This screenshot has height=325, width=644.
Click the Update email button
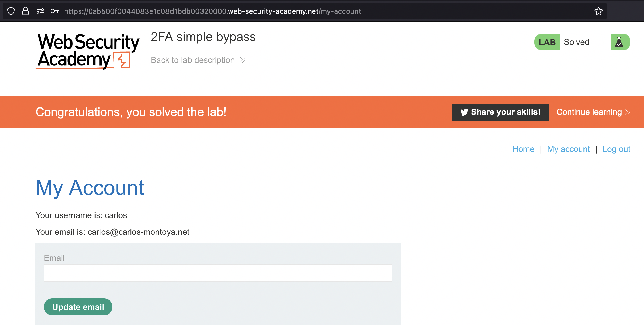[78, 307]
